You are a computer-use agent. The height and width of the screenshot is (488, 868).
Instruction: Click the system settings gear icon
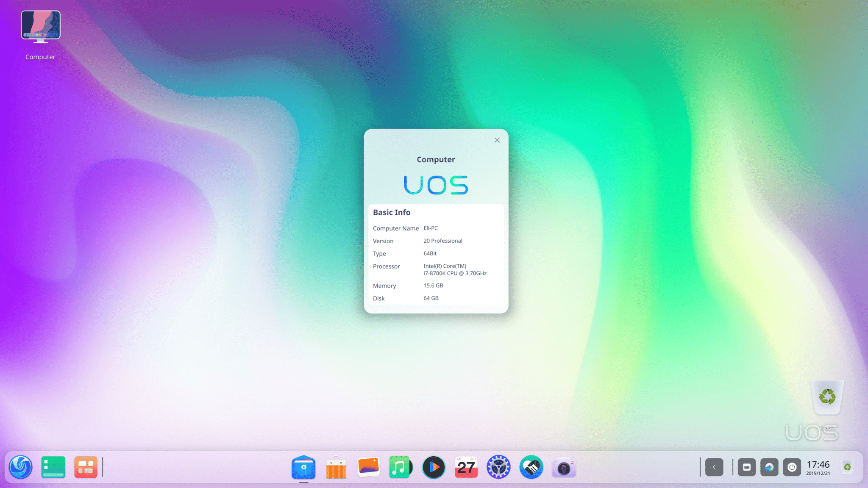coord(498,467)
